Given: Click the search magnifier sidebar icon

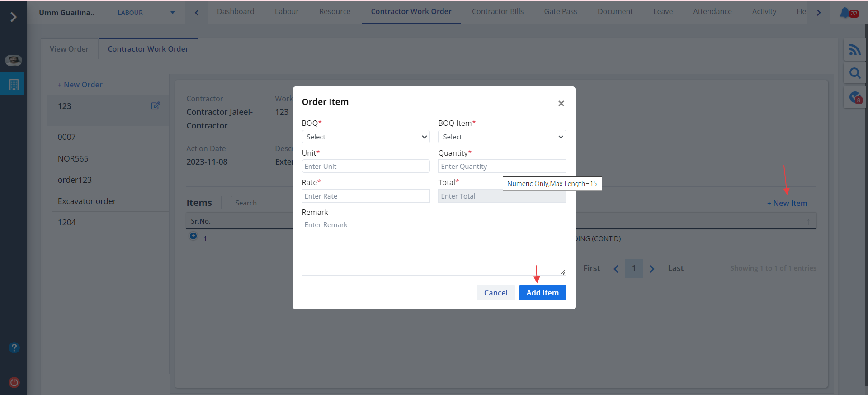Looking at the screenshot, I should point(854,73).
